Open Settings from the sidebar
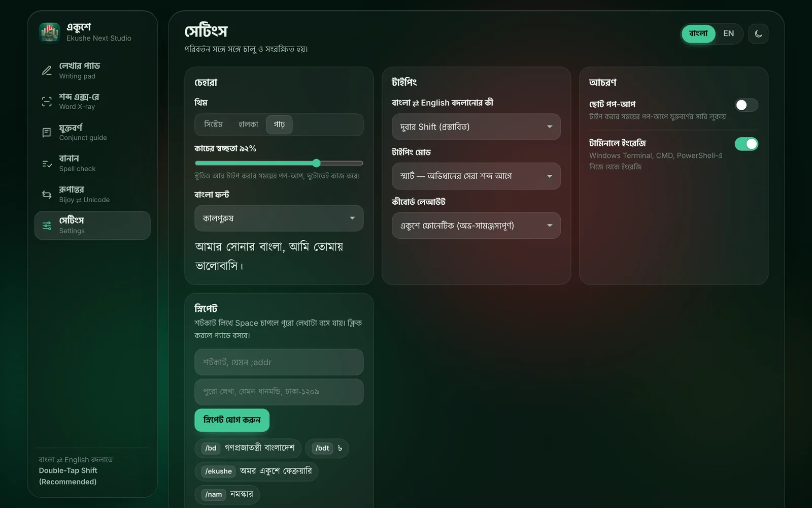The height and width of the screenshot is (508, 812). coord(92,226)
